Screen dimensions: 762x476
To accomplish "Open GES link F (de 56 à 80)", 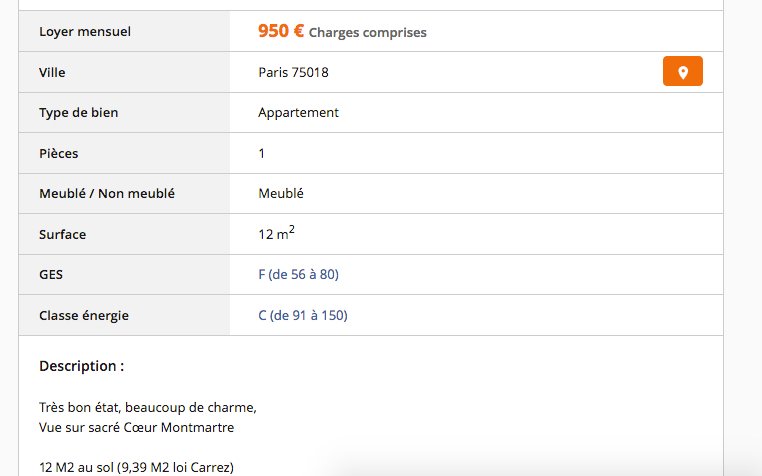I will [x=298, y=275].
